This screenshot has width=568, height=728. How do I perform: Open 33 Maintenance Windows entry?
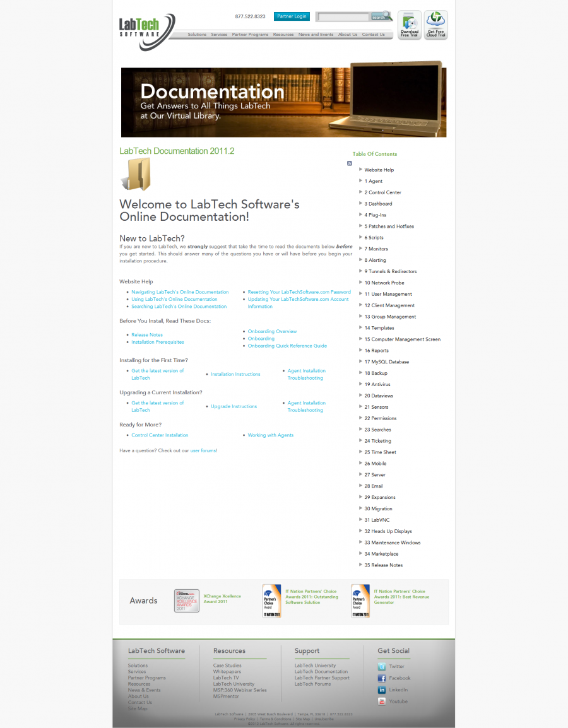point(393,543)
